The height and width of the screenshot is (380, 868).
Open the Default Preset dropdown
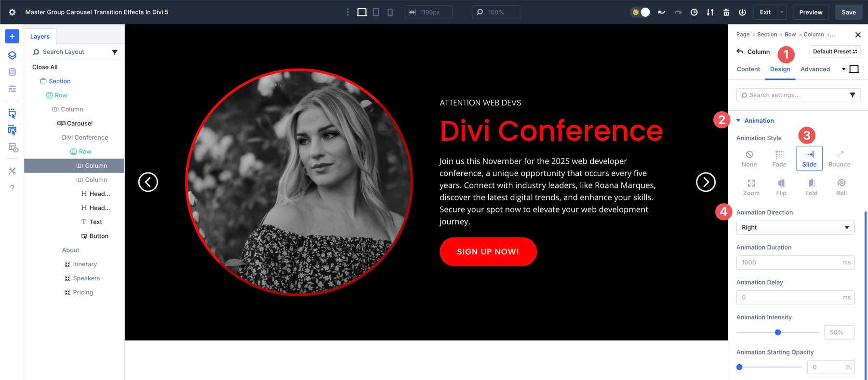pyautogui.click(x=835, y=52)
